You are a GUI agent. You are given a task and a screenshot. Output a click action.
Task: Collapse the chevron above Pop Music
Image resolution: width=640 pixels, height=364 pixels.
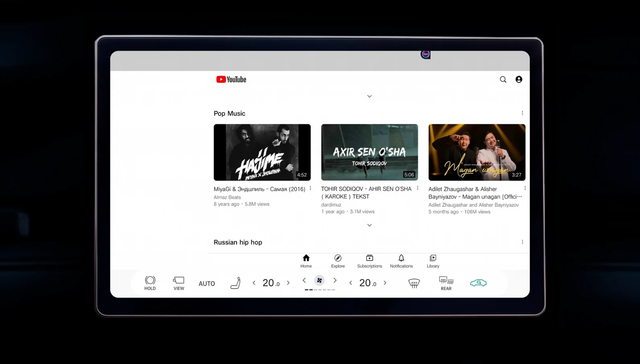pos(370,97)
